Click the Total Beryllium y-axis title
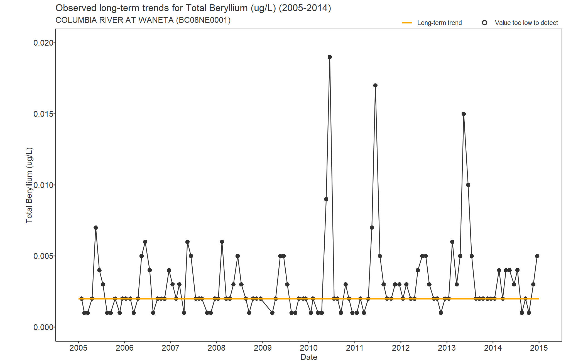The image size is (588, 364). pos(29,185)
